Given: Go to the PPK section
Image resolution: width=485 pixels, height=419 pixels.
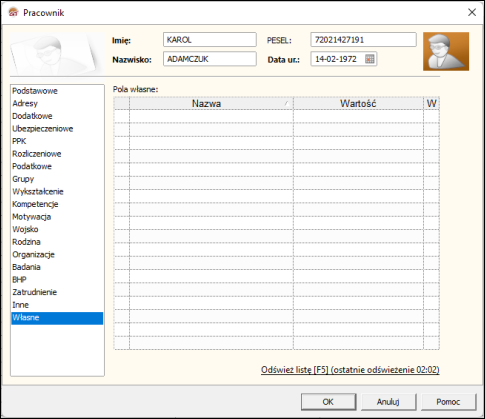Looking at the screenshot, I should coord(19,141).
